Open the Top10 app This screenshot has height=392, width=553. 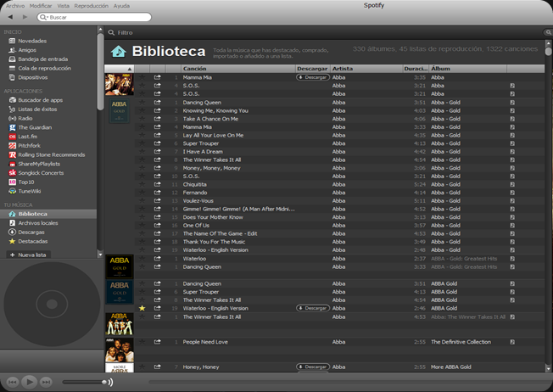point(26,182)
